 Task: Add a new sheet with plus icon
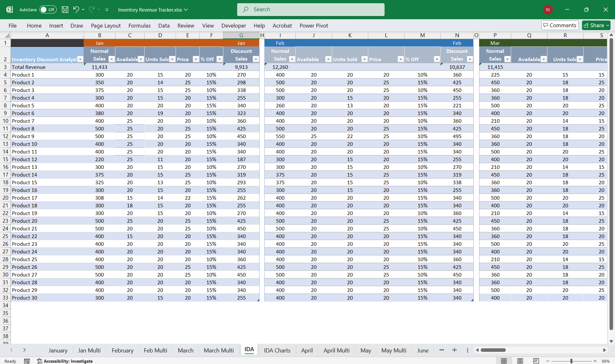[454, 350]
